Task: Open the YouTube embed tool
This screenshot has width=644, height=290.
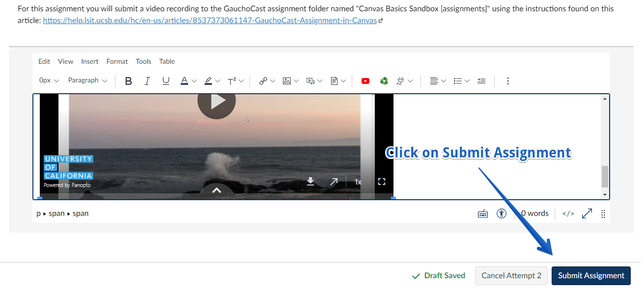Action: click(365, 81)
